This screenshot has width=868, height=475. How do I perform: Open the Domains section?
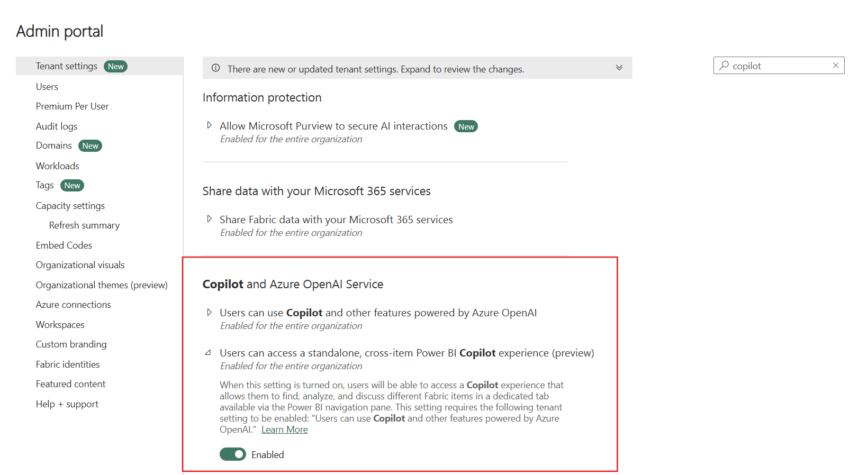(54, 145)
